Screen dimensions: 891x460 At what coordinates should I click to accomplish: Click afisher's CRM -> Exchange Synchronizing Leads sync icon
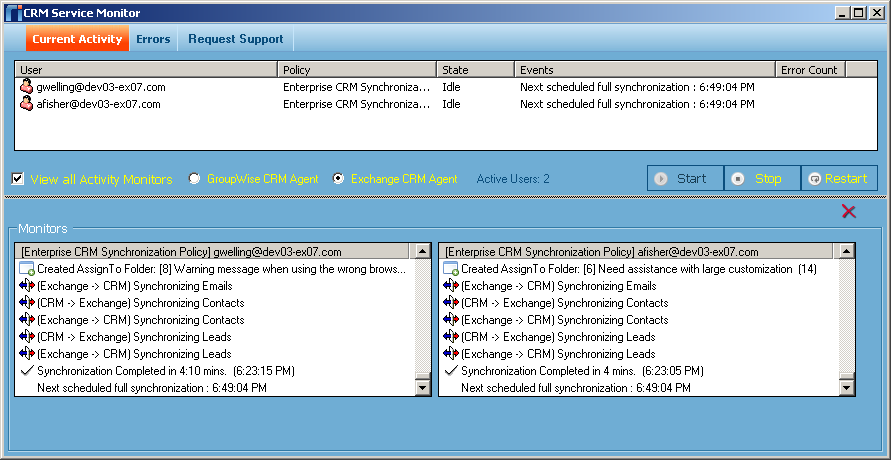pyautogui.click(x=451, y=337)
